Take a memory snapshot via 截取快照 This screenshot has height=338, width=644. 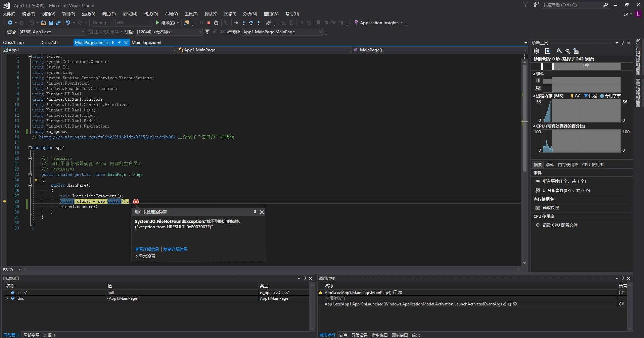point(551,207)
